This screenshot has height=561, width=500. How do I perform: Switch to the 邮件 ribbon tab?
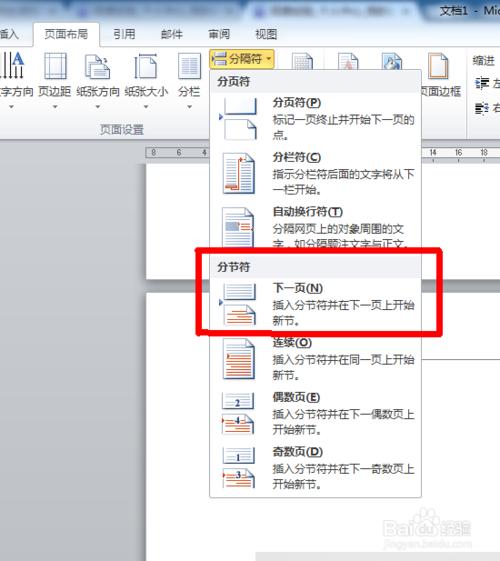172,34
